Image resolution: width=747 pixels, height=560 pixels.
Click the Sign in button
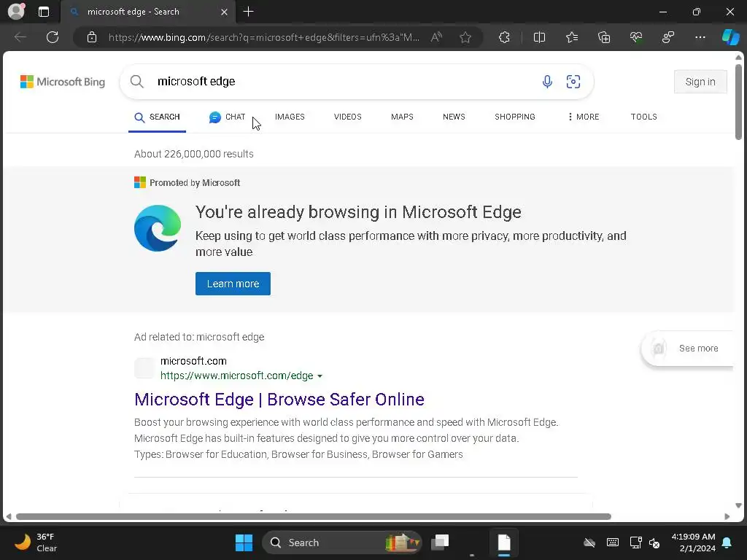click(x=700, y=82)
